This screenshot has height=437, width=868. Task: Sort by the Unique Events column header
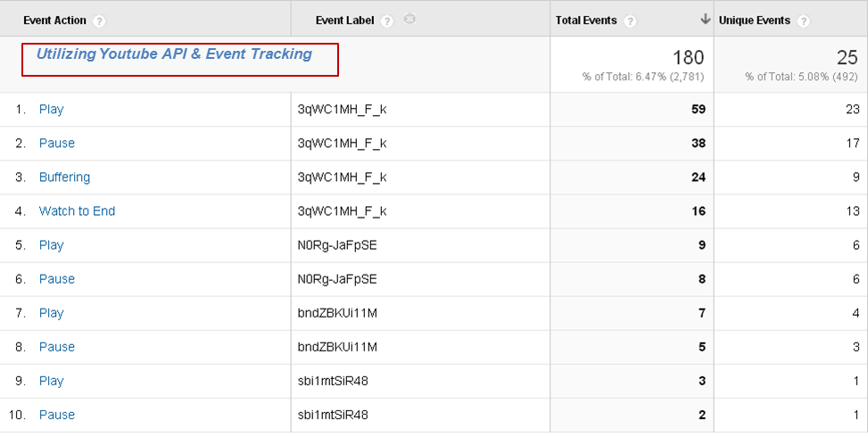tap(755, 21)
